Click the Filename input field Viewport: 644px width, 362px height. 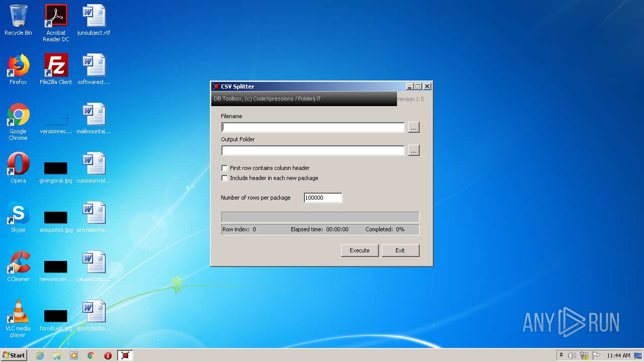click(x=313, y=127)
